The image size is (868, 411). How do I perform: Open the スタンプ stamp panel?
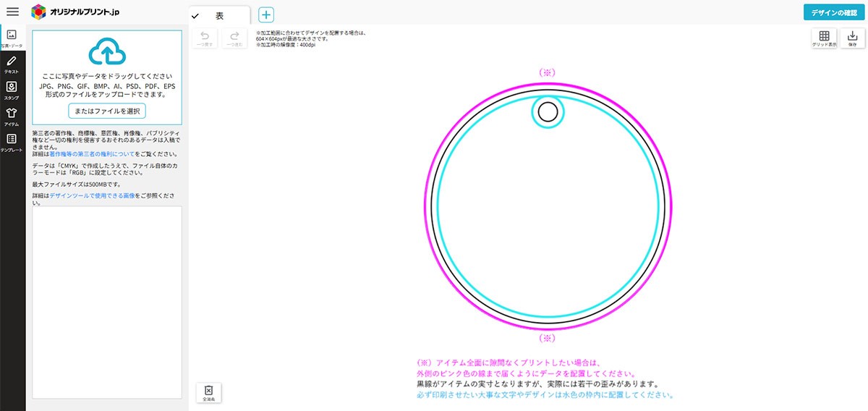[x=12, y=90]
